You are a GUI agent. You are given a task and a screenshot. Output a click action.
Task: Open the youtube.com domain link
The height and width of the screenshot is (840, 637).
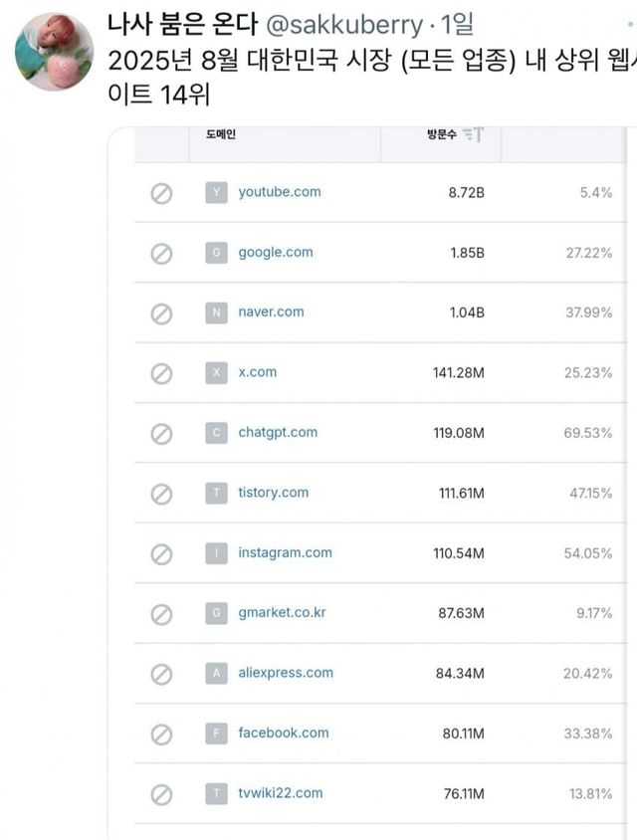click(280, 192)
